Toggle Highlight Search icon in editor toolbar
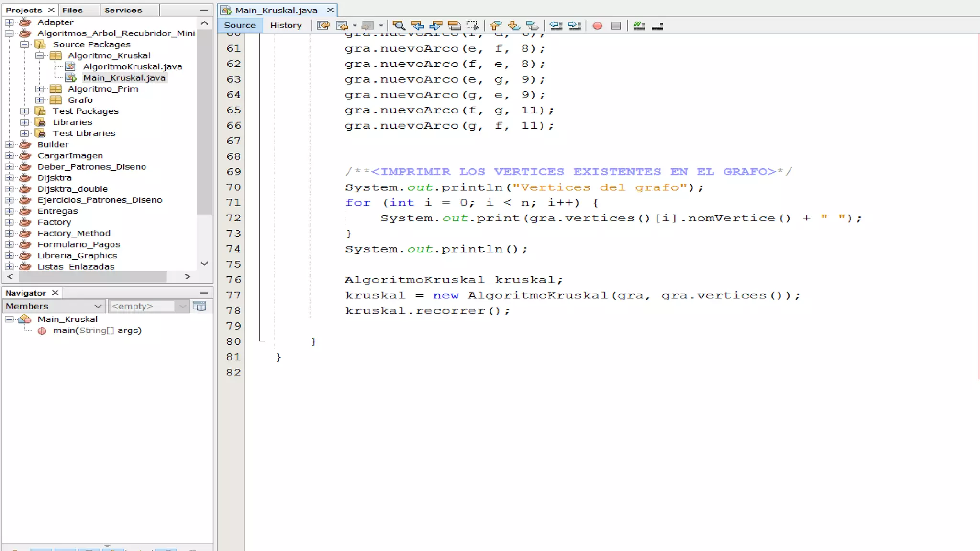Screen dimensions: 980x551 [454, 26]
